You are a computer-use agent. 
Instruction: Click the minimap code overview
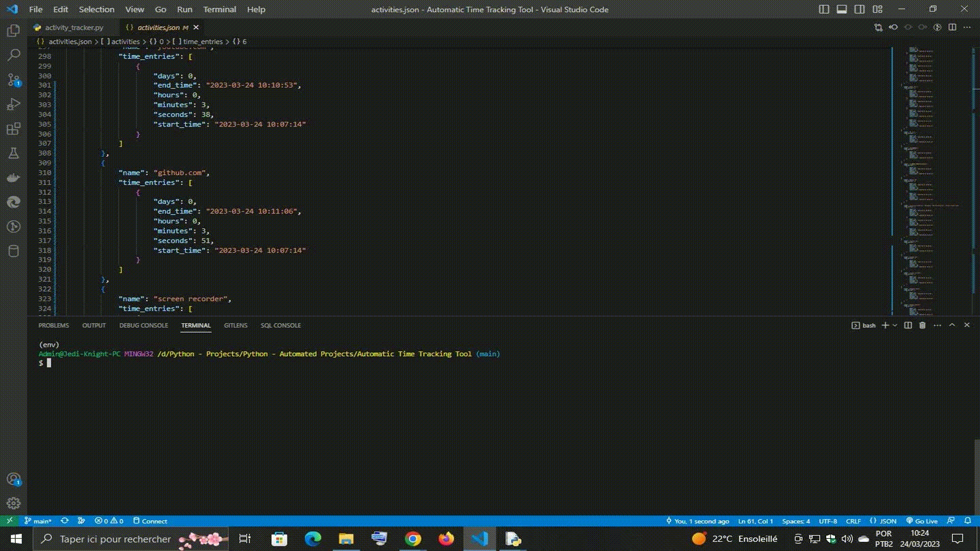tap(923, 179)
